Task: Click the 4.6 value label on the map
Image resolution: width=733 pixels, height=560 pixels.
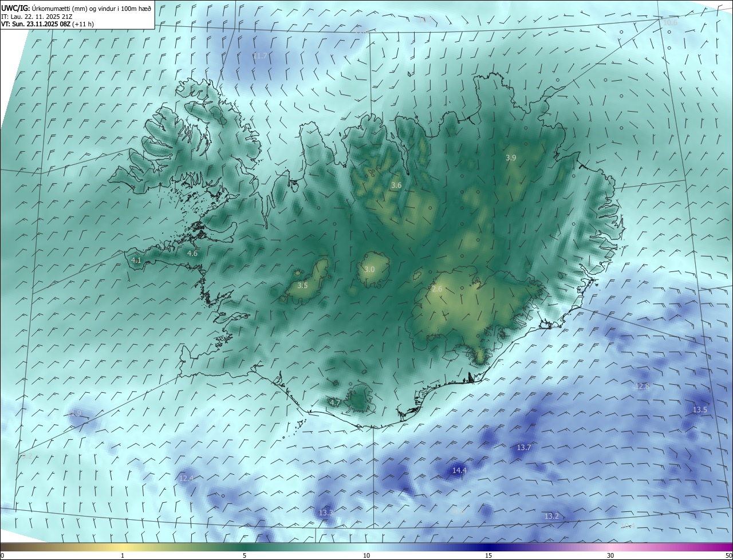Action: 192,253
